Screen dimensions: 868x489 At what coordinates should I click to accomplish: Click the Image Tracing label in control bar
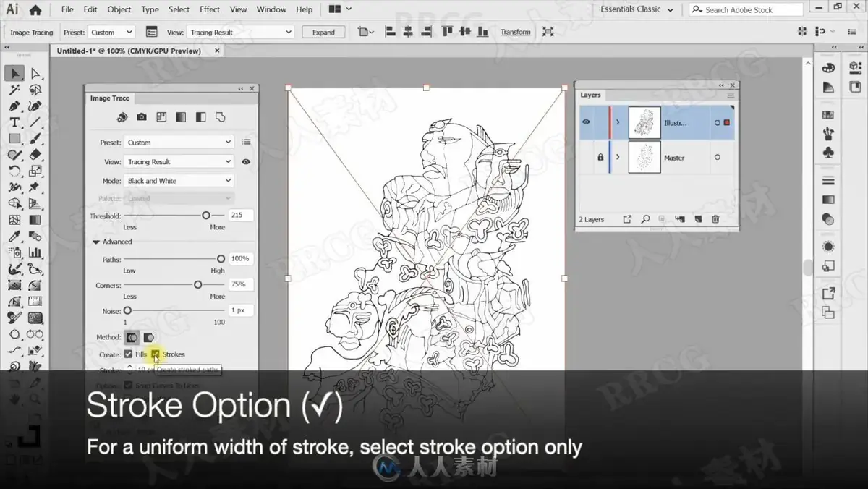pos(32,33)
